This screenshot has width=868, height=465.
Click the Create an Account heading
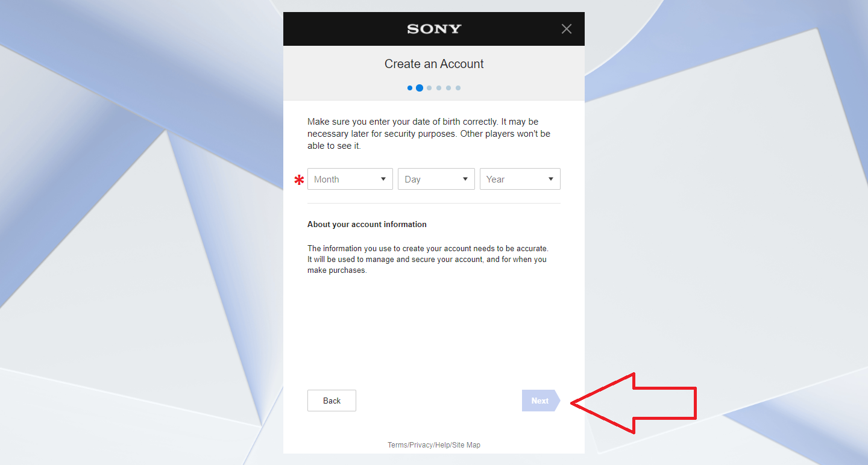click(434, 64)
